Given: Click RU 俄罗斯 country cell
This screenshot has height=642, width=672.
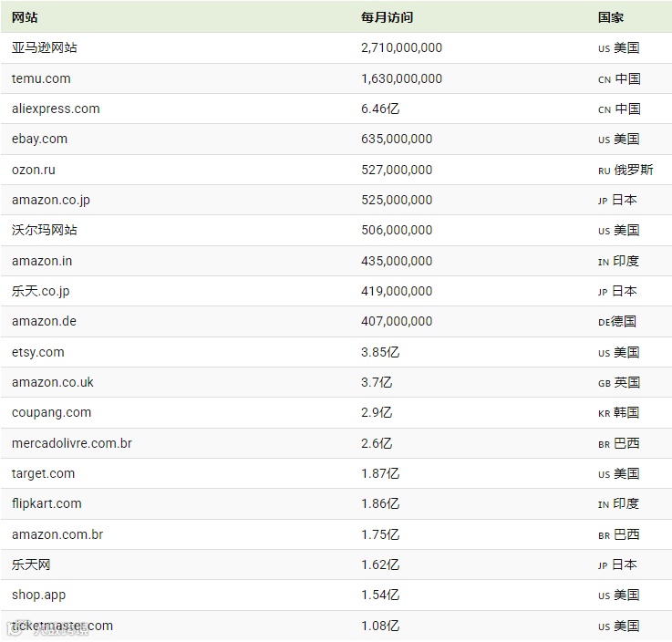Looking at the screenshot, I should click(625, 170).
